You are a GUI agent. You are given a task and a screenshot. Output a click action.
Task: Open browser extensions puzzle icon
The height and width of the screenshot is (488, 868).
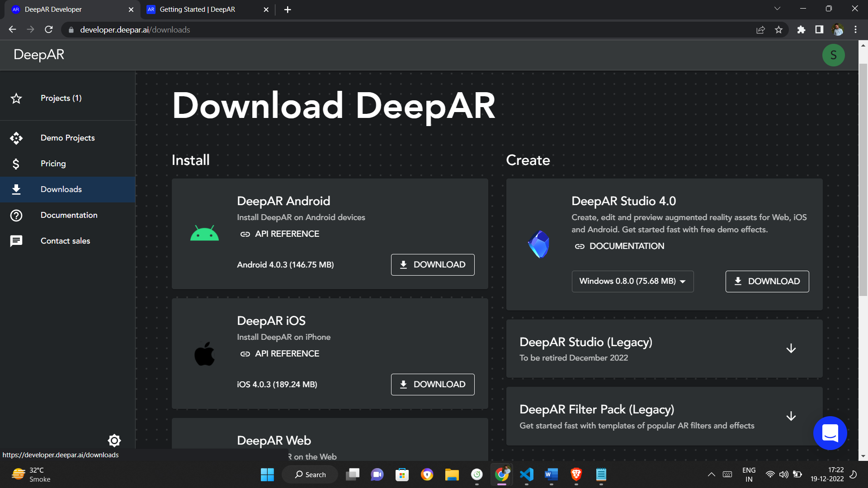[x=801, y=30]
